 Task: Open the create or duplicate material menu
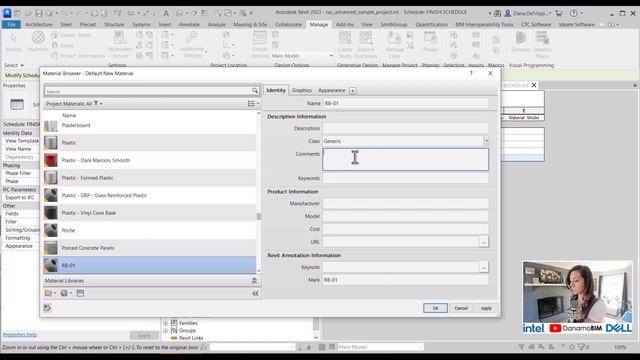[x=65, y=293]
